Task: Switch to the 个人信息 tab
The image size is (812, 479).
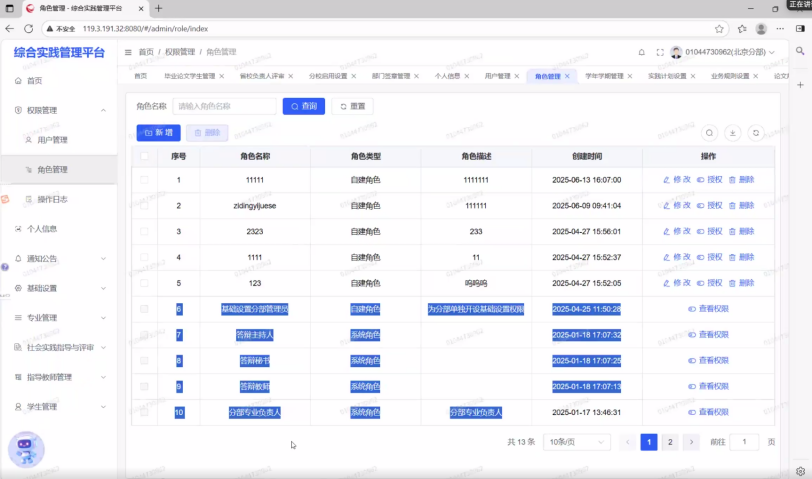Action: [447, 76]
